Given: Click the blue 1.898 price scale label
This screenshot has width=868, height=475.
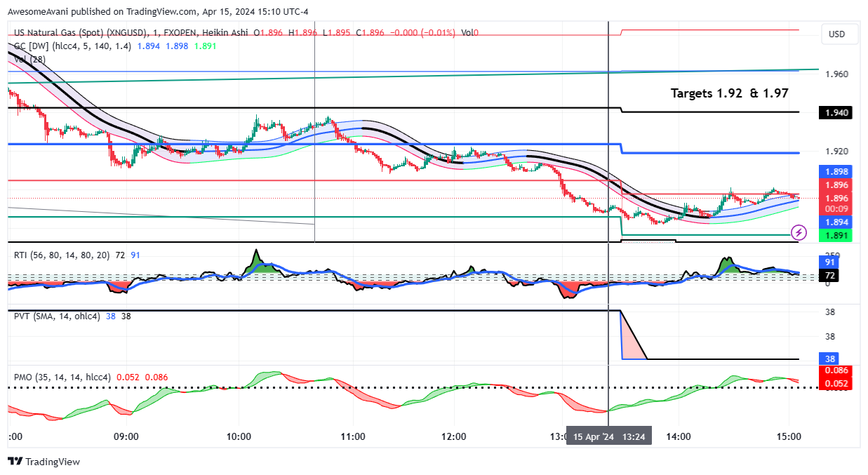Looking at the screenshot, I should point(836,171).
